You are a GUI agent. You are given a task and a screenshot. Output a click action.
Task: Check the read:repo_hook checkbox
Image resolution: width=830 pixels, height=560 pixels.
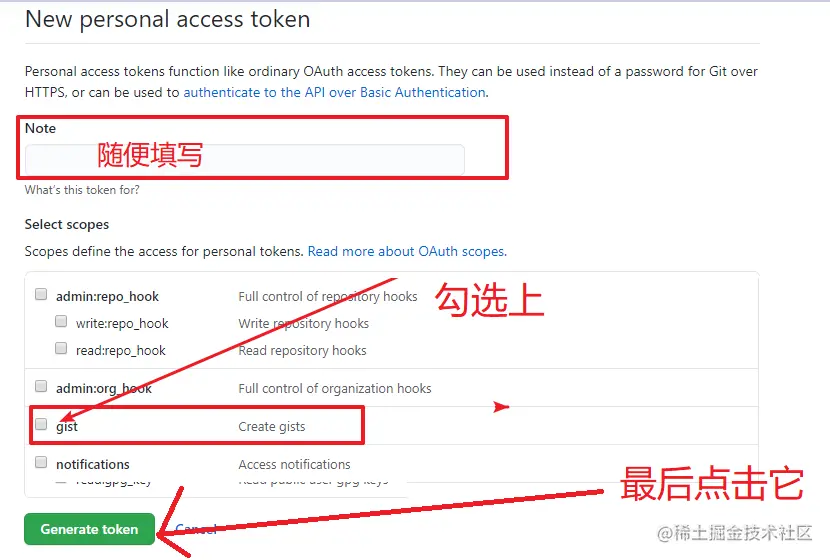61,348
